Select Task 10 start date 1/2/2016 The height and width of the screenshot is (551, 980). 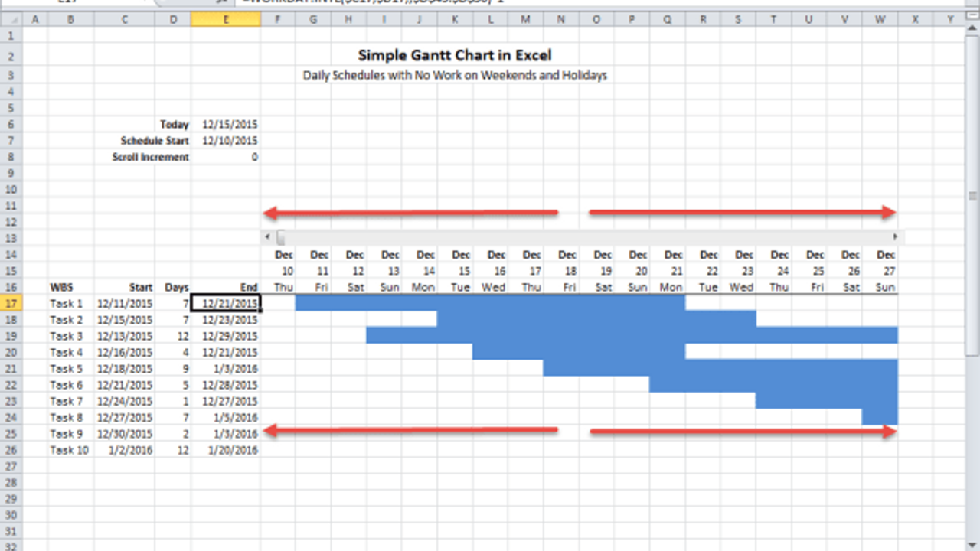(124, 450)
